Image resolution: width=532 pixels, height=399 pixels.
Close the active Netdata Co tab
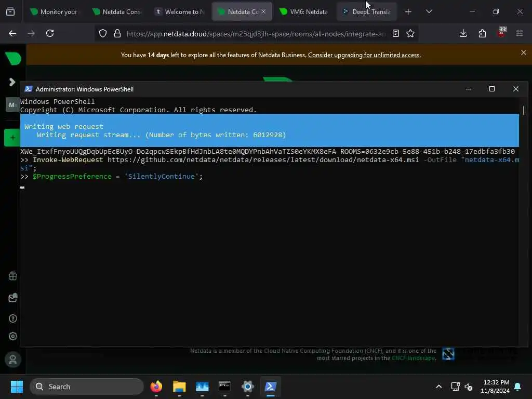coord(263,11)
